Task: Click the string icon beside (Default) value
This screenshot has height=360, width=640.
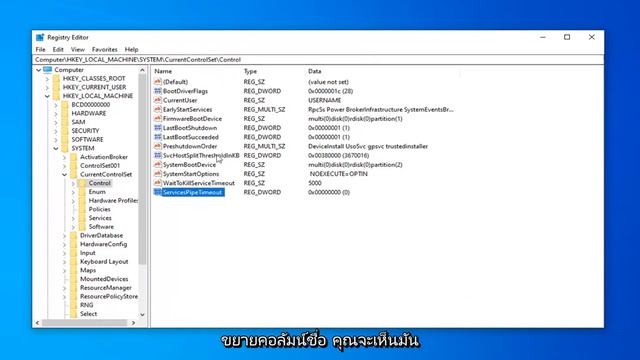Action: coord(158,82)
